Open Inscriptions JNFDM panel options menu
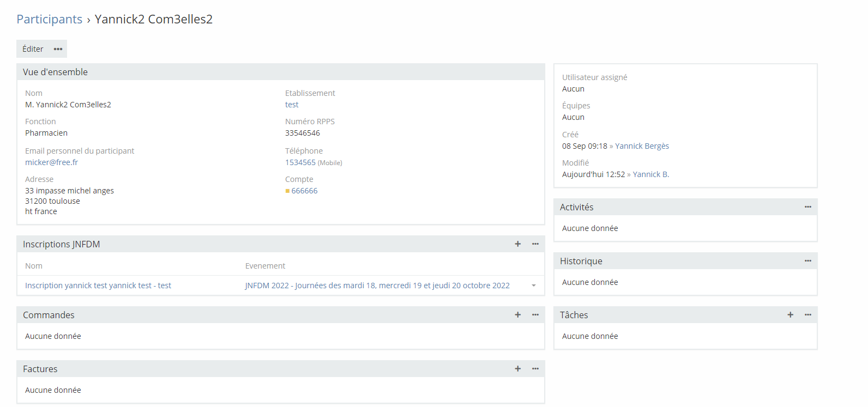 click(x=535, y=244)
